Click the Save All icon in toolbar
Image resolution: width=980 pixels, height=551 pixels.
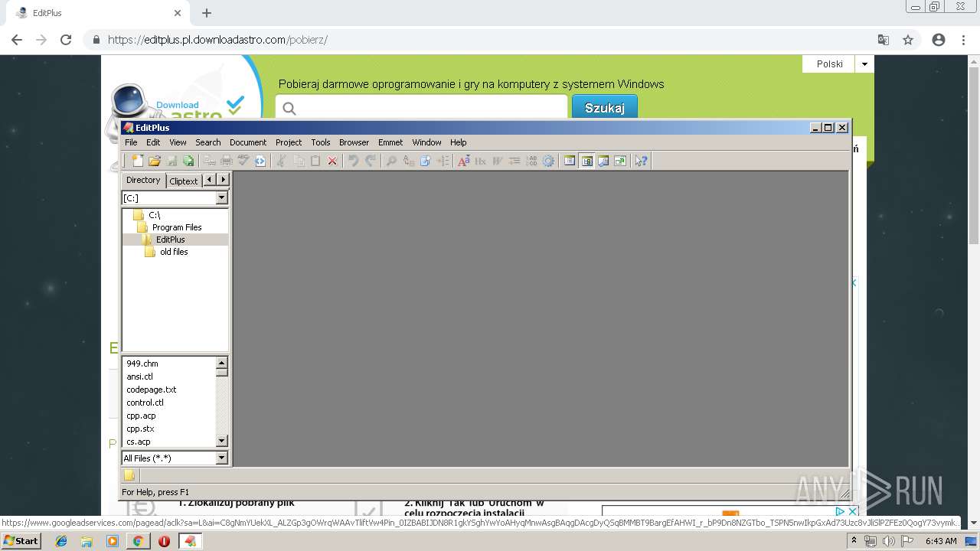pyautogui.click(x=188, y=161)
